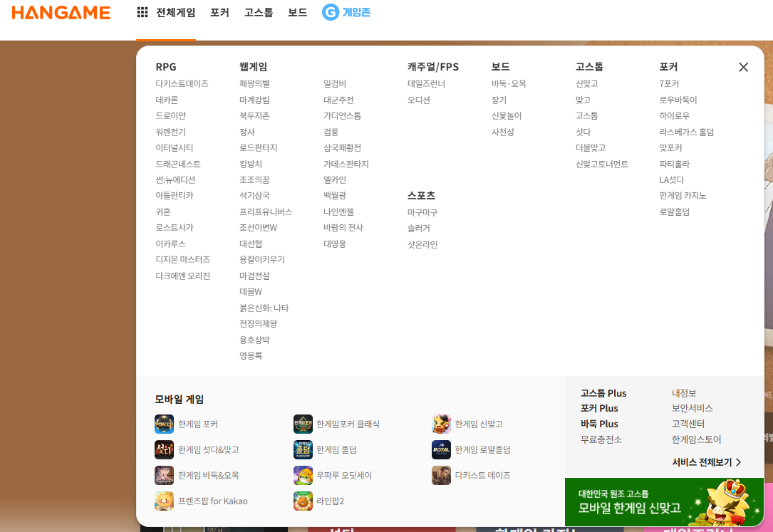This screenshot has width=773, height=532.
Task: Select 영웅록 at the list bottom
Action: (251, 355)
